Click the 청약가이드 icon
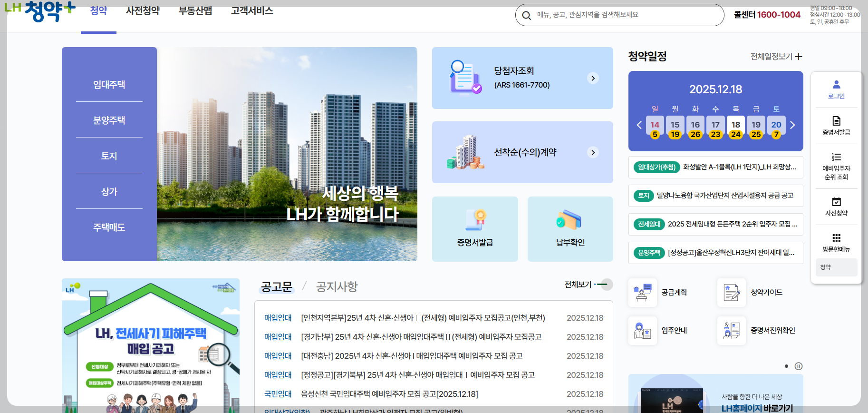Viewport: 868px width, 413px height. point(732,293)
